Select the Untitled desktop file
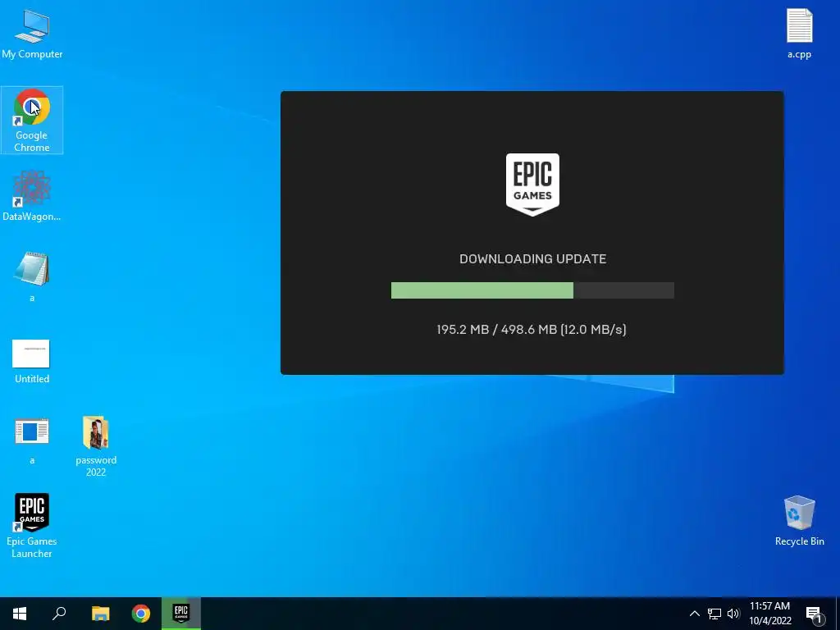Screen dimensions: 840x630 32,361
